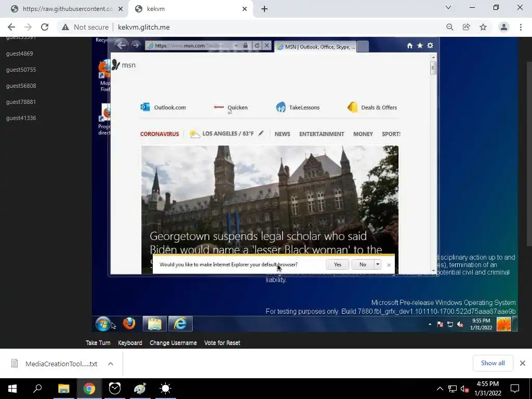Open the IE tools gear icon
Screen dimensions: 532x399
[x=430, y=46]
